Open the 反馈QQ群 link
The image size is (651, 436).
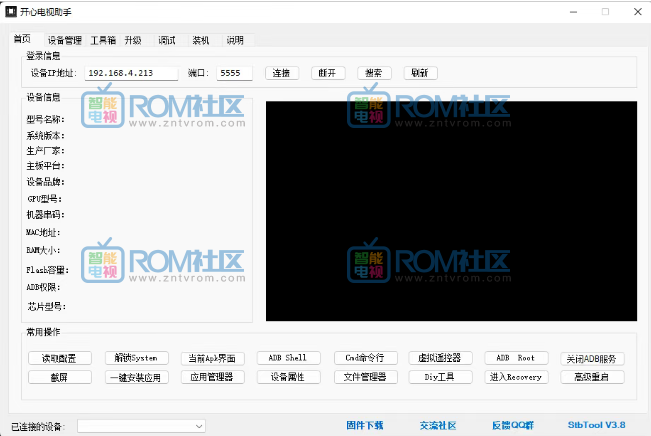click(x=513, y=425)
